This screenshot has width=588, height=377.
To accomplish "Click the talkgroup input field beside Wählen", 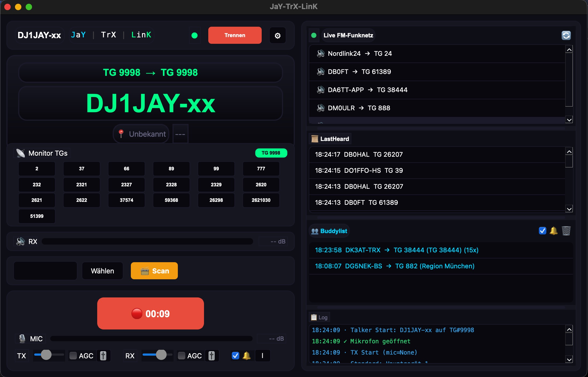I will (x=45, y=270).
